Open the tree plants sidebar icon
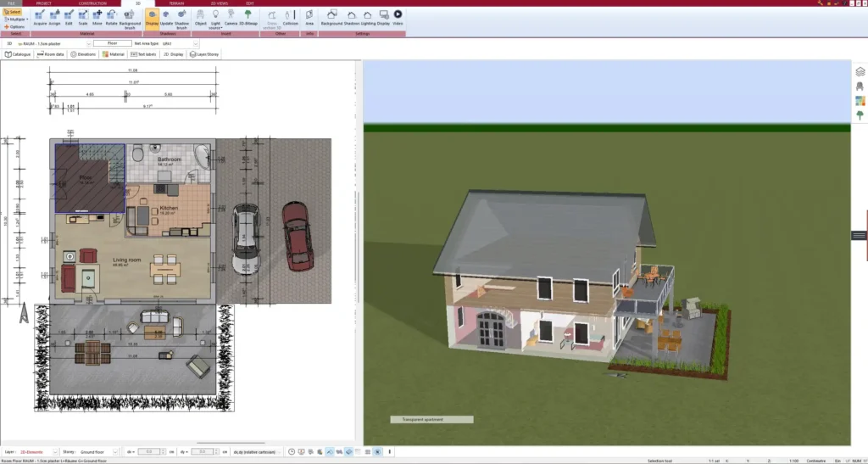 [x=860, y=115]
